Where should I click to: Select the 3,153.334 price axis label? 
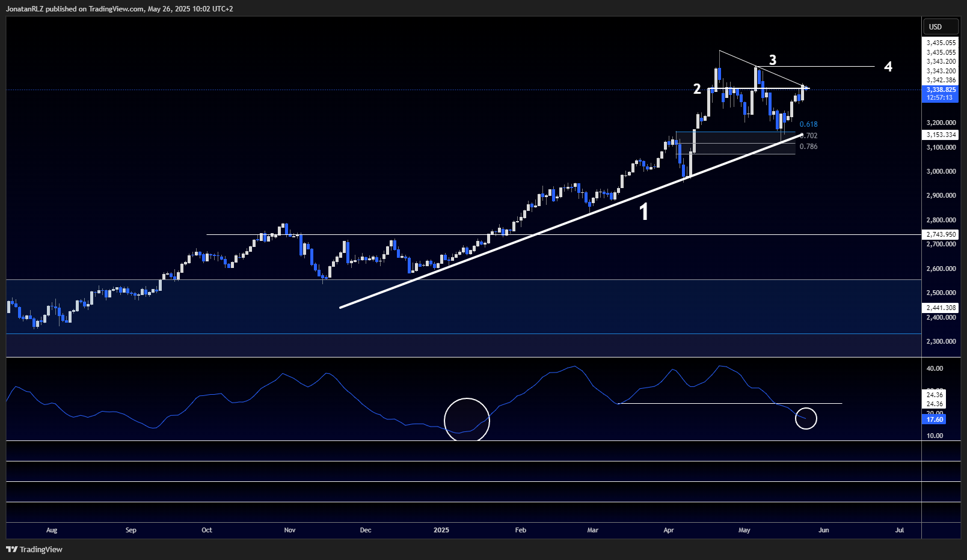tap(941, 135)
